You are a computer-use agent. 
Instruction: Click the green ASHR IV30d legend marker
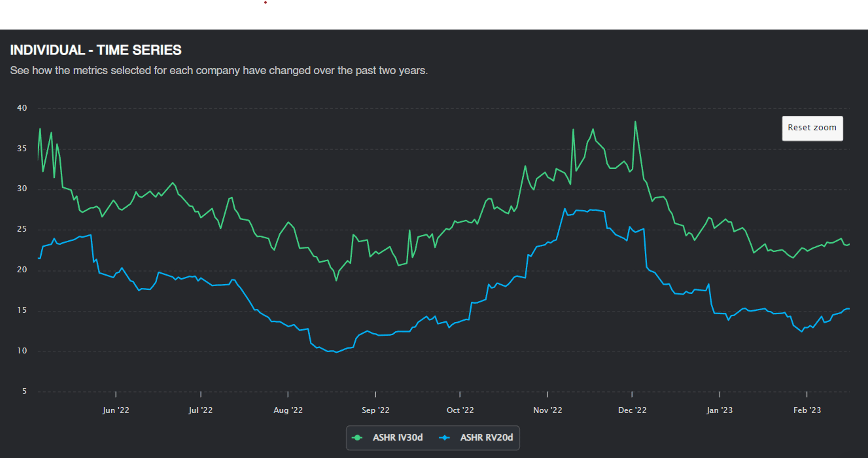(357, 438)
